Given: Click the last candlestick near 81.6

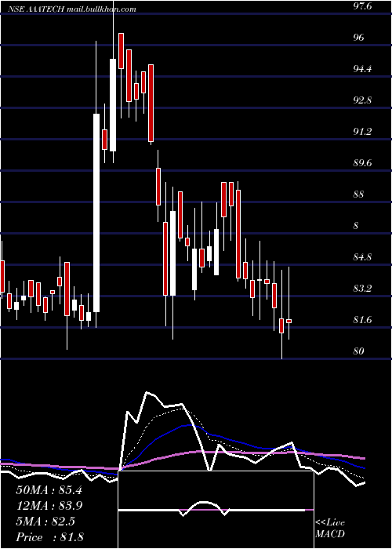Looking at the screenshot, I should tap(289, 321).
